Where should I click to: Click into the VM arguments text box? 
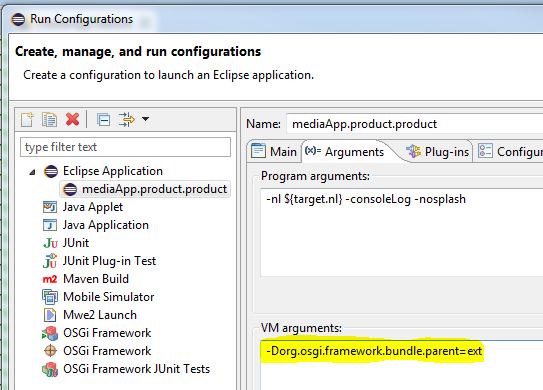click(402, 366)
